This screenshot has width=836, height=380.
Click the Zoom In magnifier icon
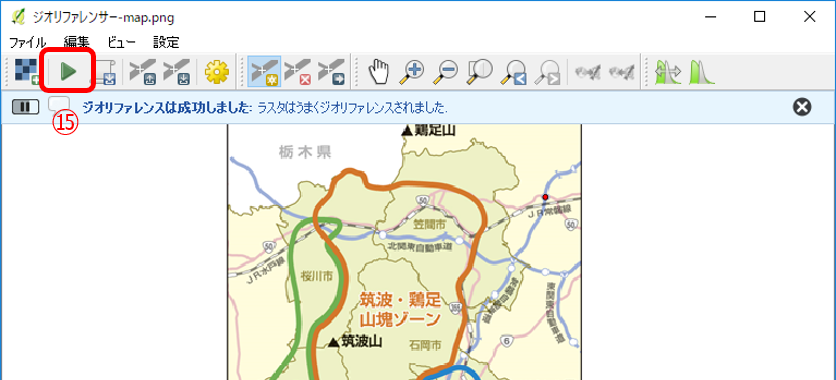(x=413, y=71)
